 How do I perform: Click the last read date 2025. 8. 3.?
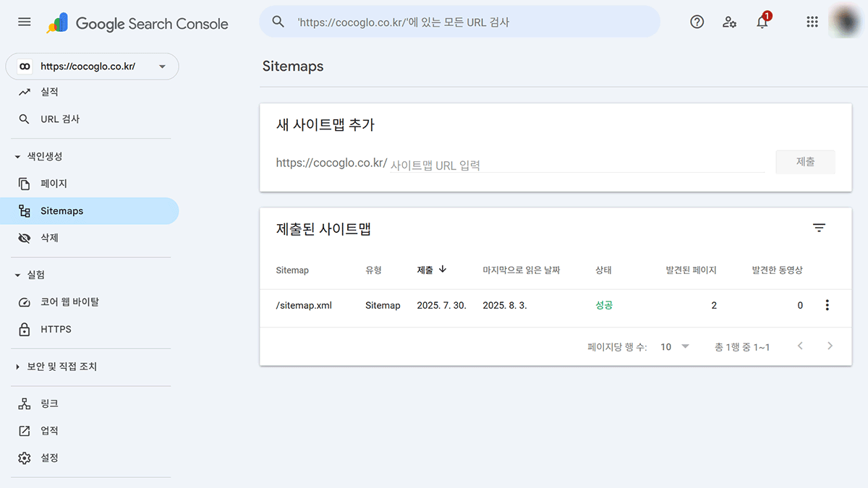click(505, 305)
